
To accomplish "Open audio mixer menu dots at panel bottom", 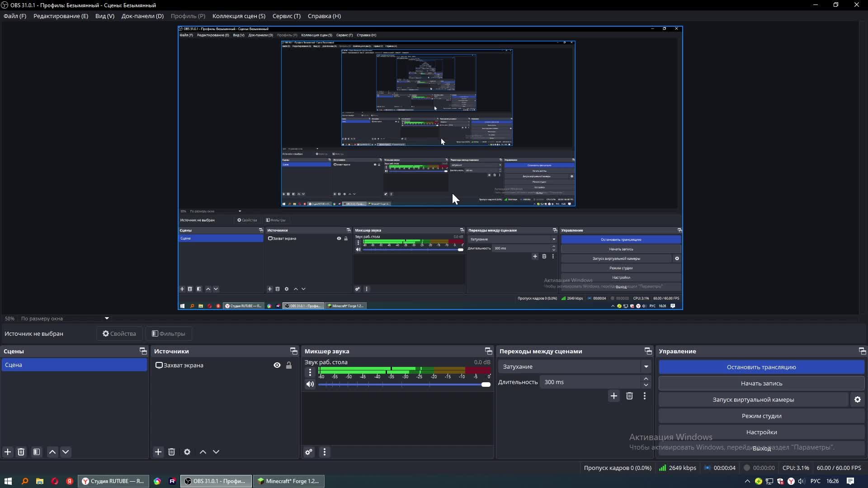I will 324,452.
